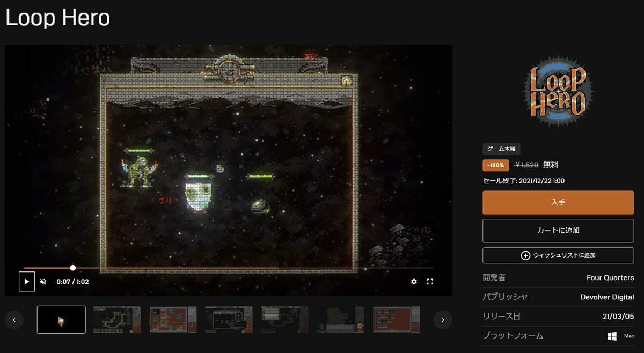The width and height of the screenshot is (644, 353).
Task: Click the Devolver Digital publisher link
Action: click(608, 297)
